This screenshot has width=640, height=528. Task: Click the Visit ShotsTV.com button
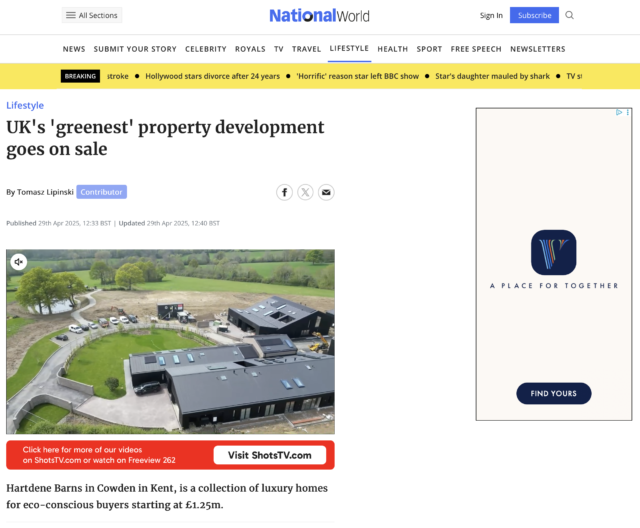(x=270, y=455)
